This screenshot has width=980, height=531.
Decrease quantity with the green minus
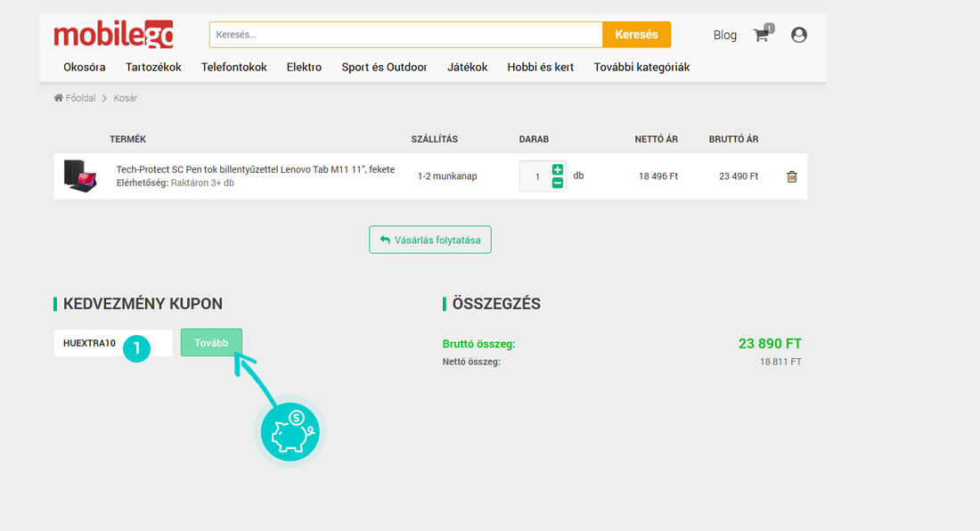coord(558,183)
